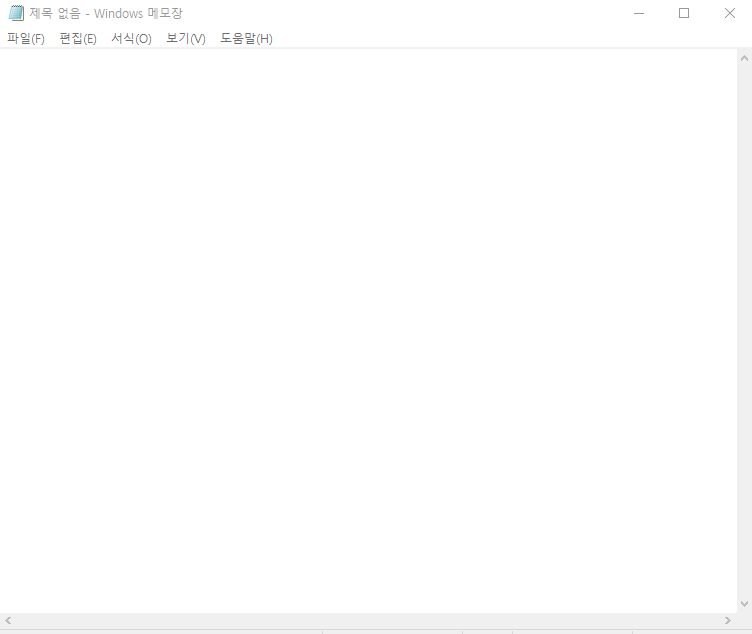Open the 편집(E) menu

click(x=78, y=38)
